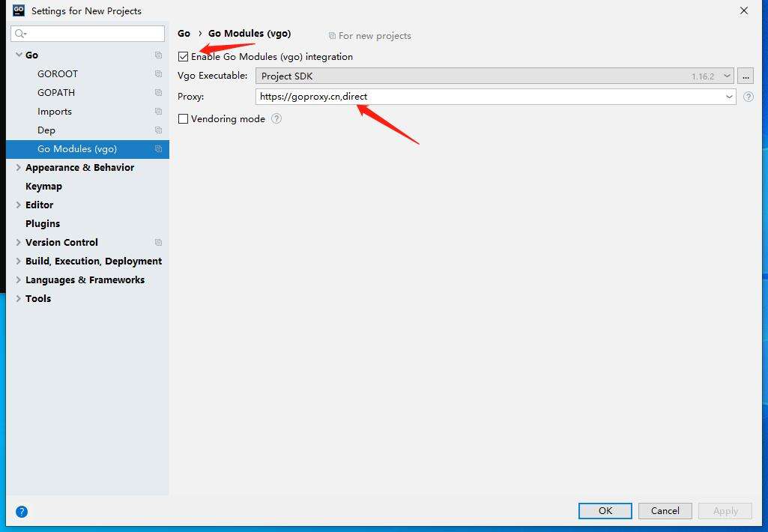Open the Keymap settings page
Image resolution: width=768 pixels, height=532 pixels.
point(43,187)
